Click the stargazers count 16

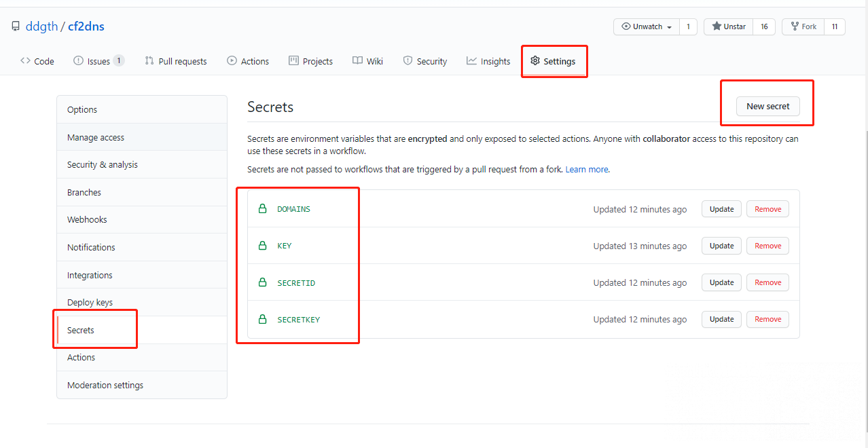pyautogui.click(x=764, y=26)
